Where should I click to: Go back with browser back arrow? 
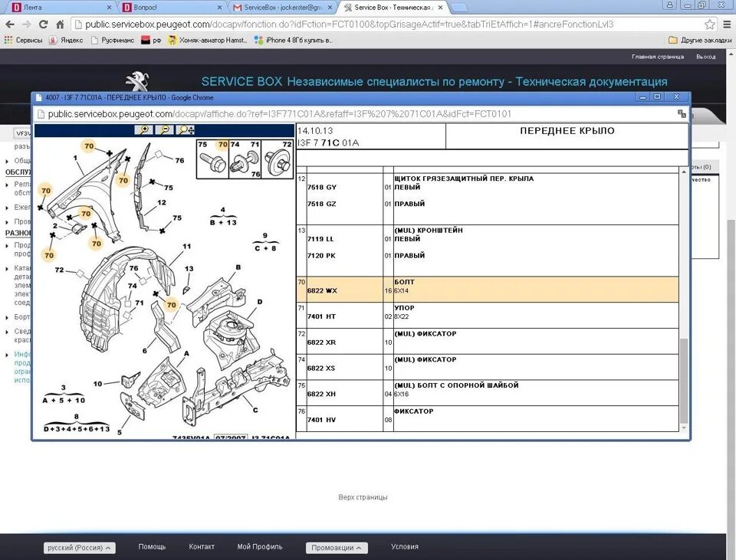[10, 25]
